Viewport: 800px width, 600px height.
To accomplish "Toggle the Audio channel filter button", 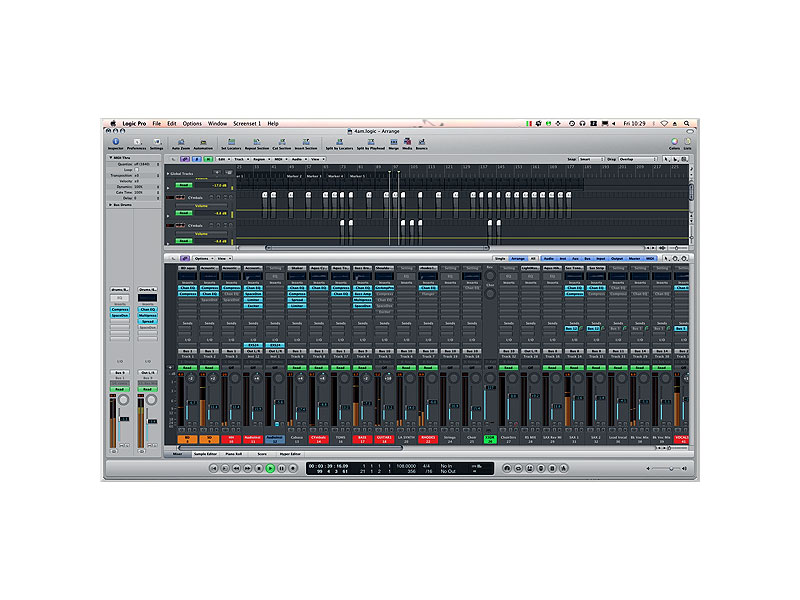I will (x=548, y=259).
